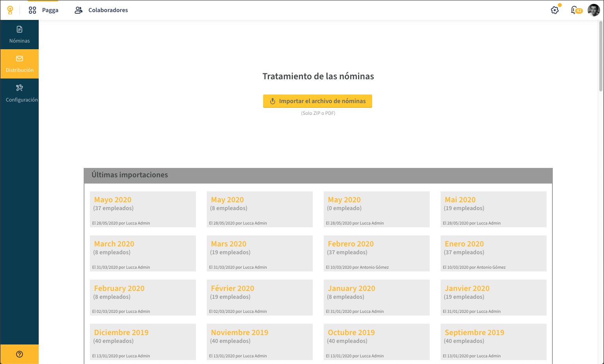604x364 pixels.
Task: Open the May 2020 card with 8 empleados
Action: click(x=260, y=209)
